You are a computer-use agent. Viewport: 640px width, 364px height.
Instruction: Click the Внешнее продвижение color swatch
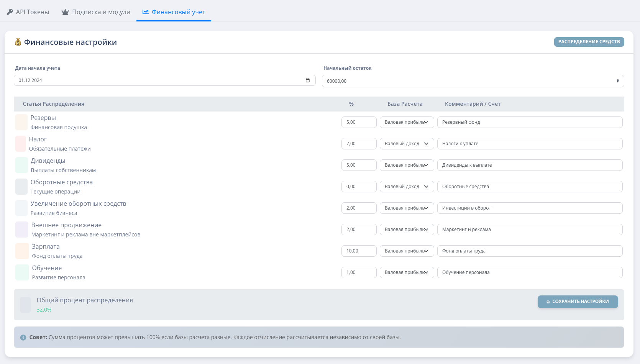coord(22,230)
